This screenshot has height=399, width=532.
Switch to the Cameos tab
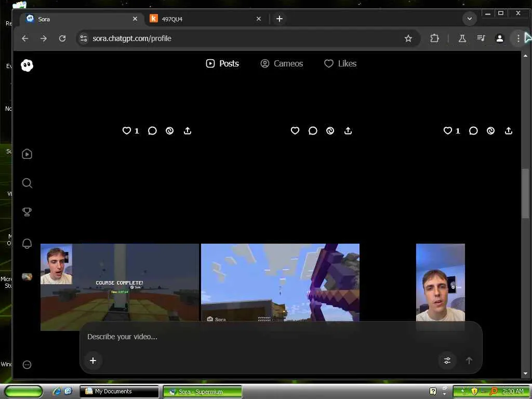(x=282, y=63)
